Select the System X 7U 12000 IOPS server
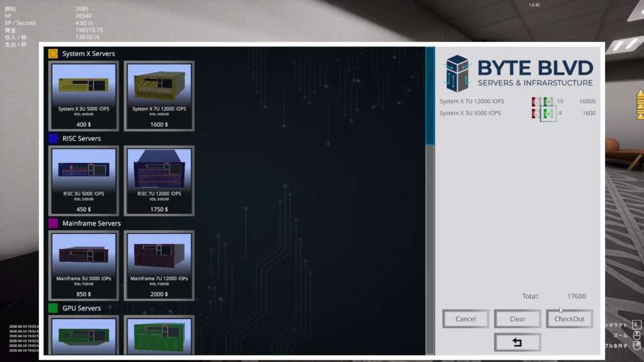The width and height of the screenshot is (644, 362). 158,96
